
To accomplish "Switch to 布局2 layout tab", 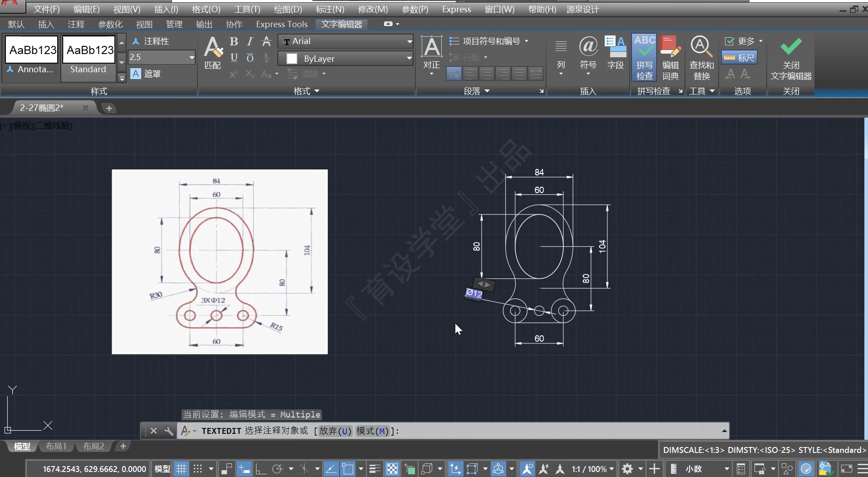I will click(94, 446).
